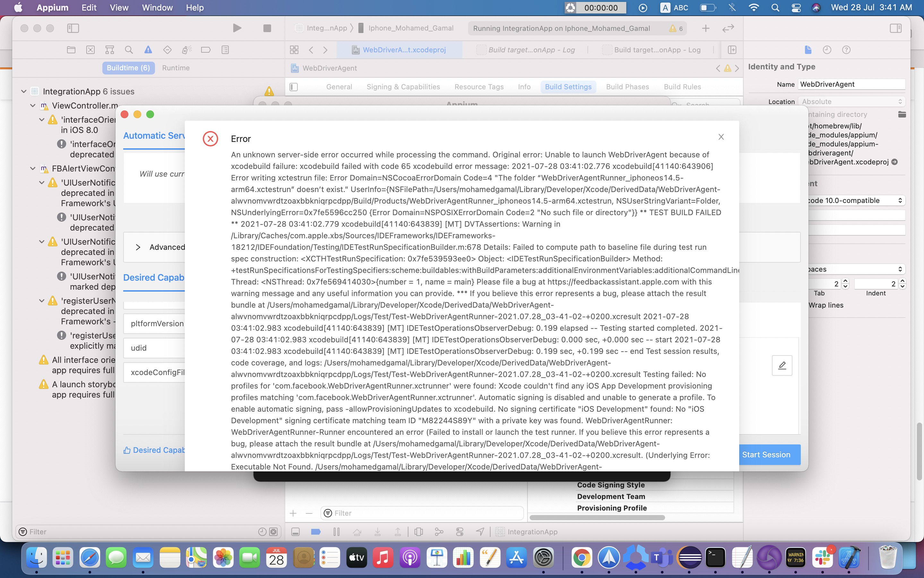Open the Source Control navigator icon
The width and height of the screenshot is (924, 578).
click(90, 50)
